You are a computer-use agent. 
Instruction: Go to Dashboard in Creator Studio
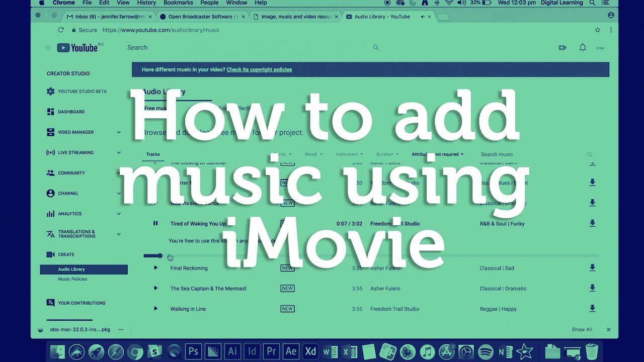coord(65,112)
